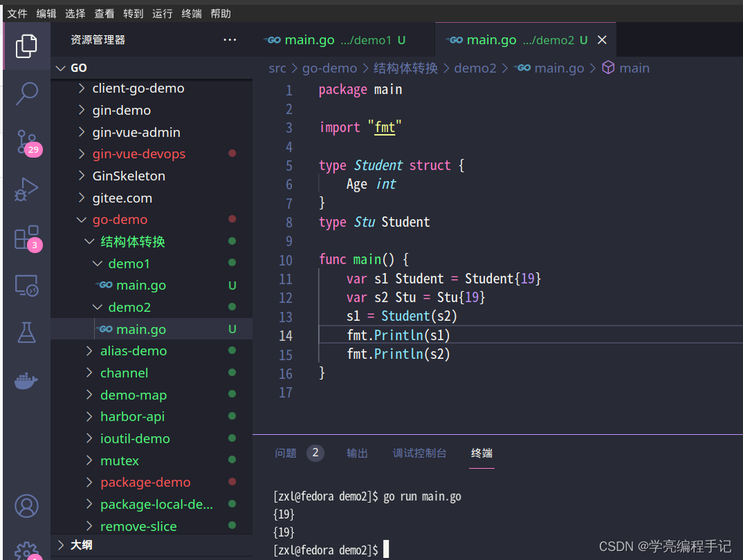The height and width of the screenshot is (560, 743).
Task: Open Extensions view with 3 badge
Action: pos(28,238)
